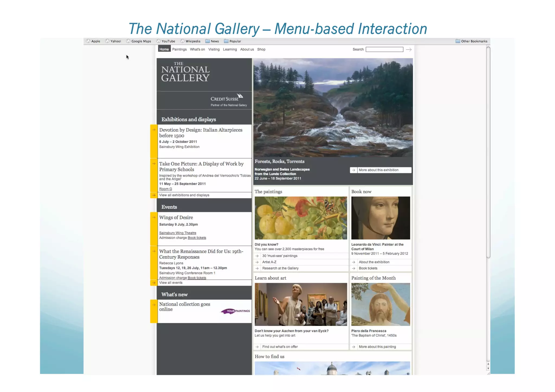
Task: Open the Visiting menu item
Action: tap(214, 49)
